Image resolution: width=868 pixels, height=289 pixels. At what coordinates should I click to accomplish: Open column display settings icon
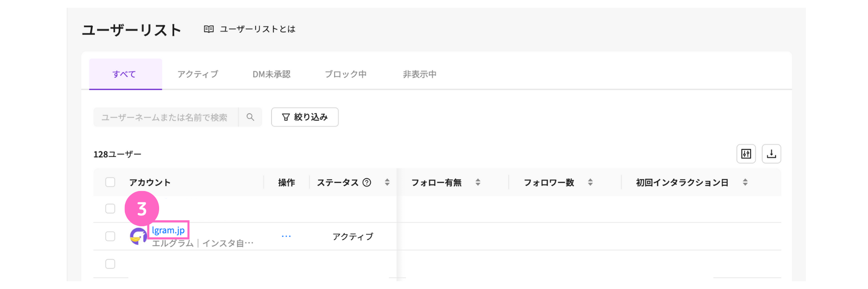[746, 154]
